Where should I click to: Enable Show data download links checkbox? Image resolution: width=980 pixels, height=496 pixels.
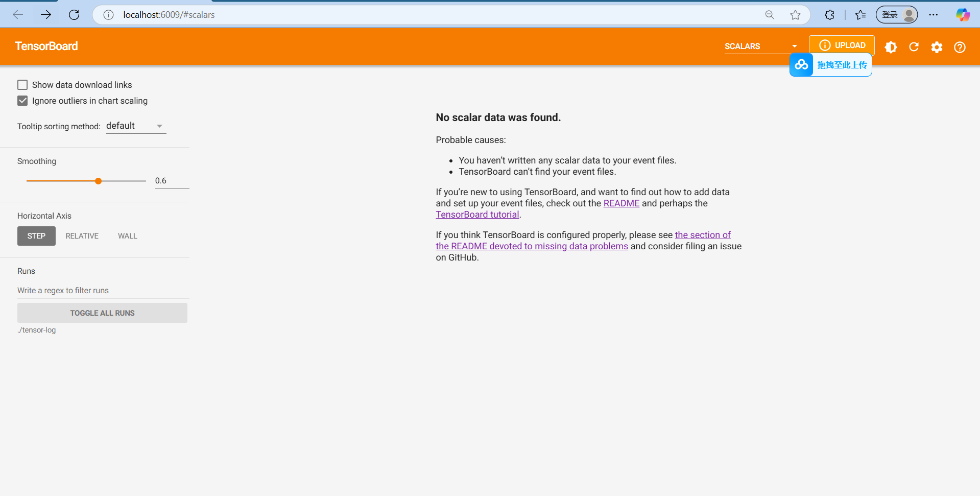click(x=22, y=85)
